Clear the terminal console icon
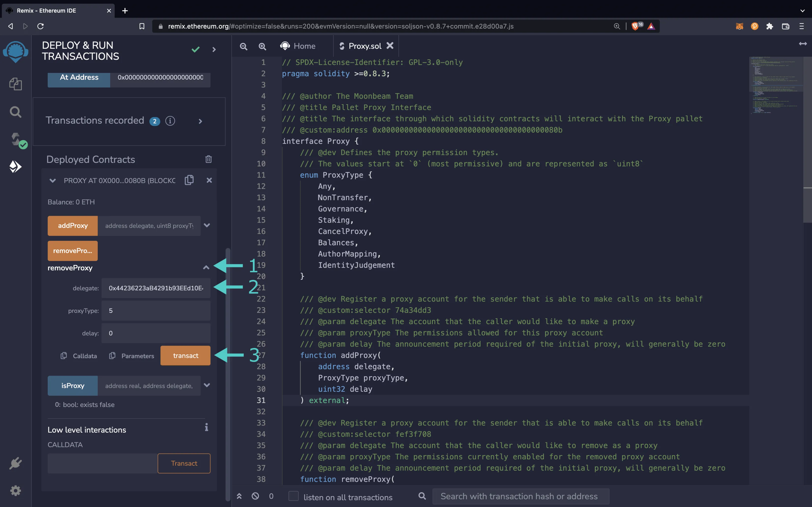 coord(255,496)
